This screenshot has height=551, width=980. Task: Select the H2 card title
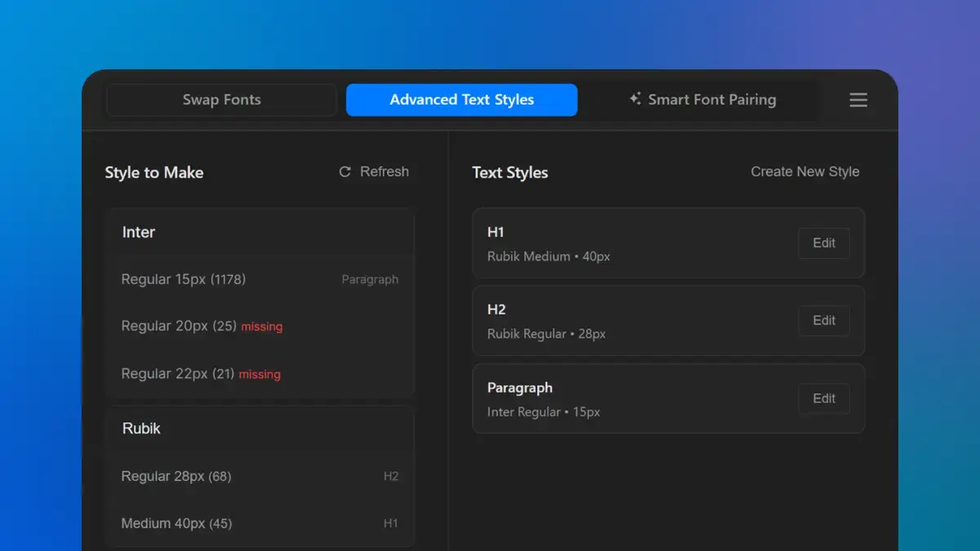point(497,309)
